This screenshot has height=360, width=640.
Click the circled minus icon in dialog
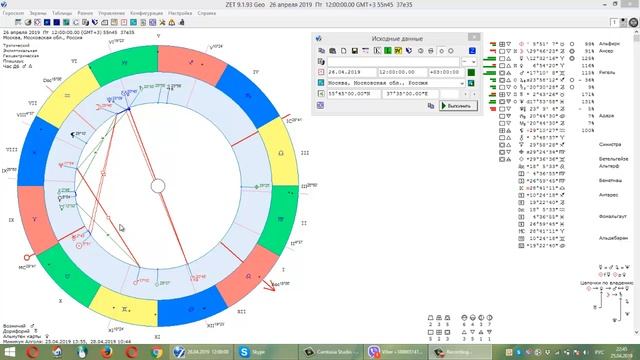click(431, 51)
